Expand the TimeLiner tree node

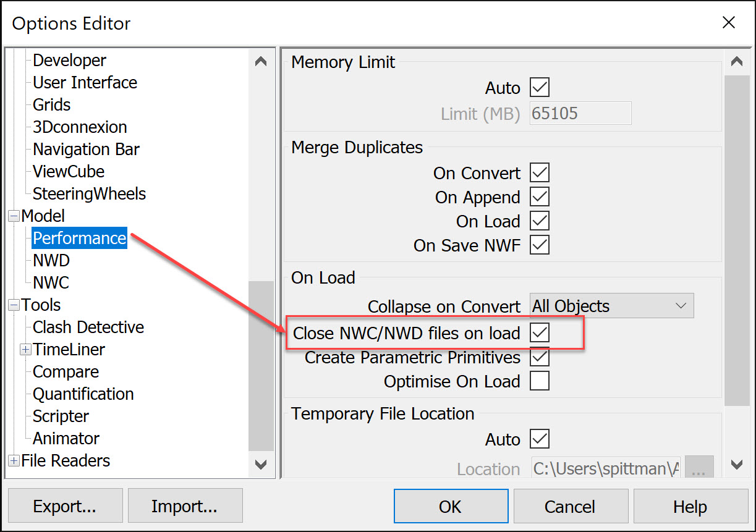pyautogui.click(x=26, y=350)
